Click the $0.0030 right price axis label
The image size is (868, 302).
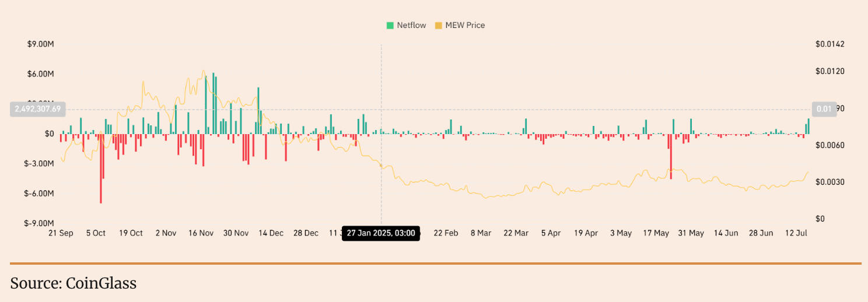click(x=830, y=182)
